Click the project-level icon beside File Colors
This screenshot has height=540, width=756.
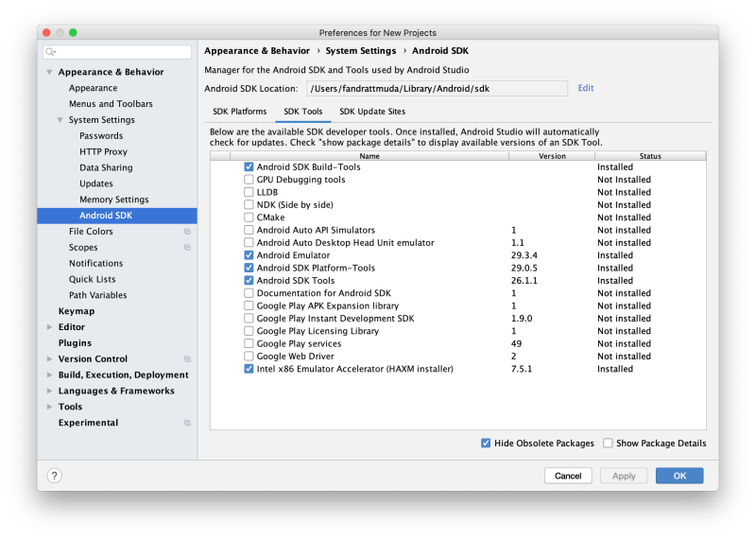[x=187, y=232]
